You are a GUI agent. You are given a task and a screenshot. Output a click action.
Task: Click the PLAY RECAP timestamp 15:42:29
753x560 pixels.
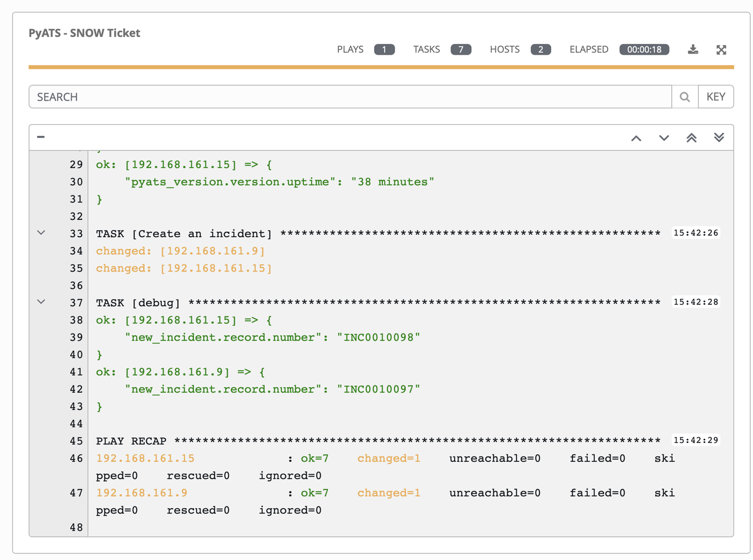pyautogui.click(x=696, y=440)
